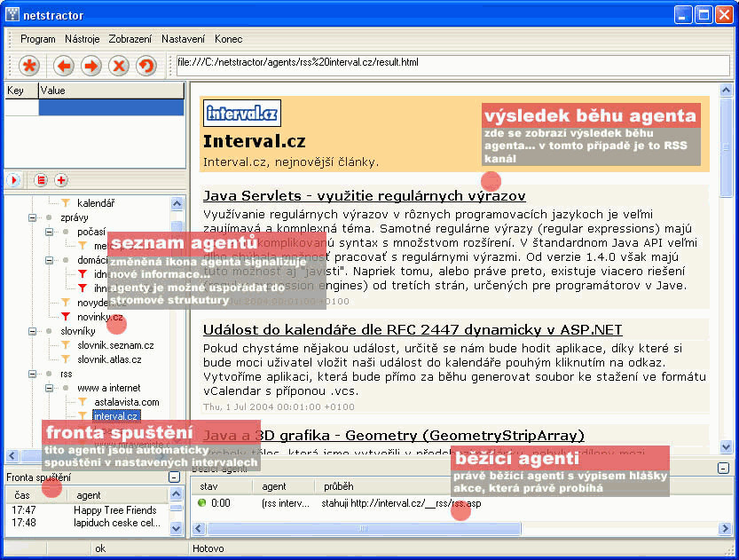Click content pane vertical scrollbar thumb
This screenshot has height=560, width=739.
(726, 146)
